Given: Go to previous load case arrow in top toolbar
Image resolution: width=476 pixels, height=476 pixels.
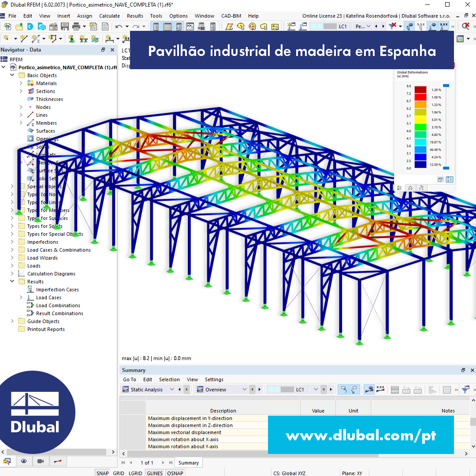Looking at the screenshot, I should click(x=376, y=26).
